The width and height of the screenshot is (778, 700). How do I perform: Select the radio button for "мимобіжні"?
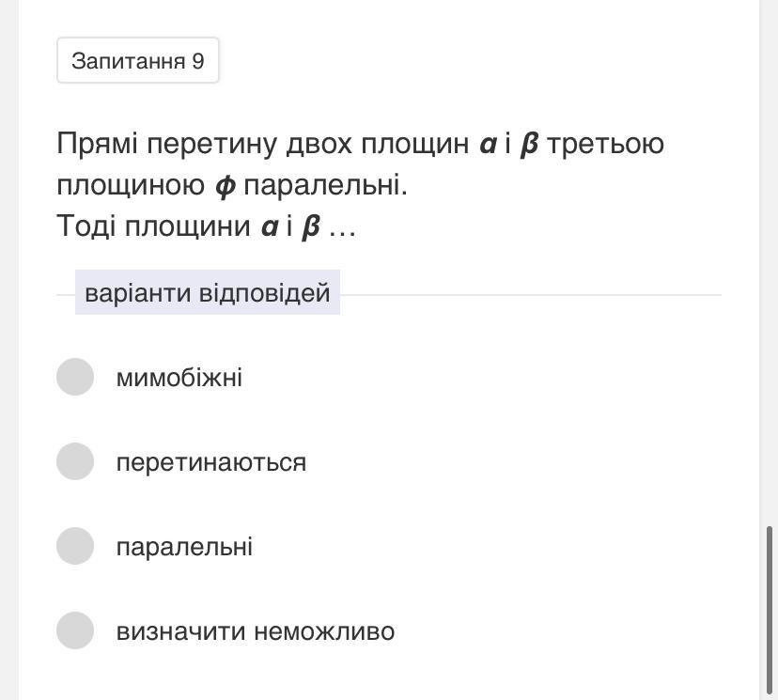pos(75,377)
